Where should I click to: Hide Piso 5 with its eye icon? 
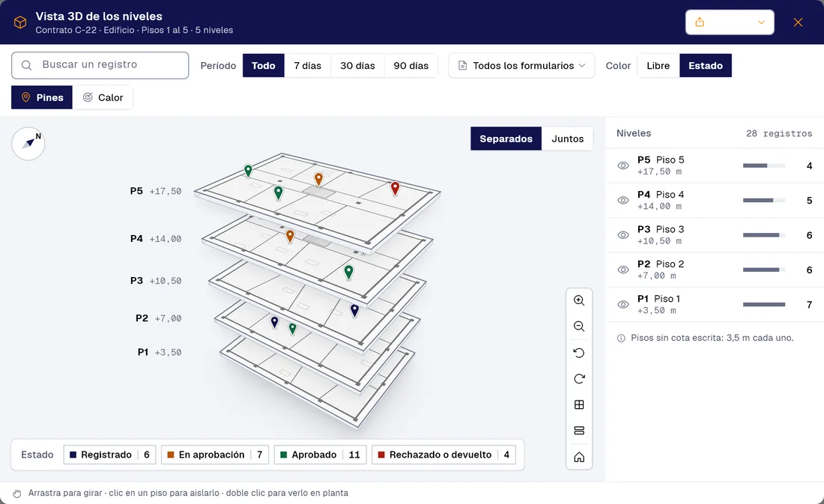623,166
